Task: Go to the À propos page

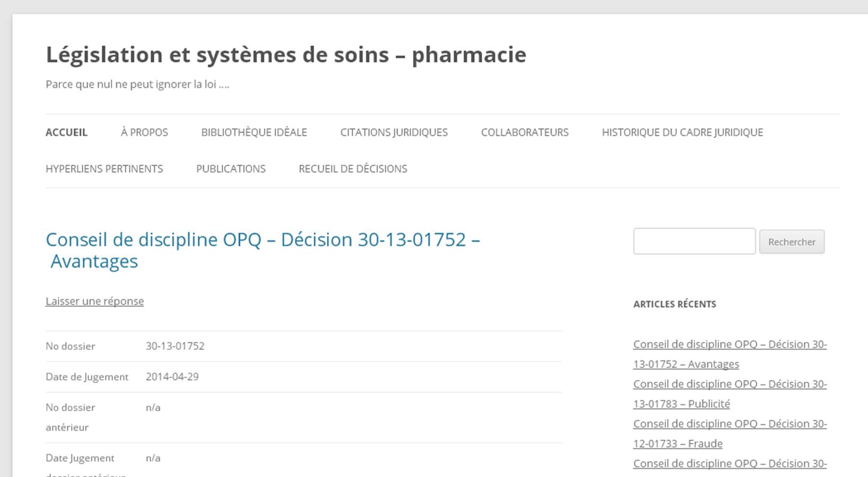Action: point(144,132)
